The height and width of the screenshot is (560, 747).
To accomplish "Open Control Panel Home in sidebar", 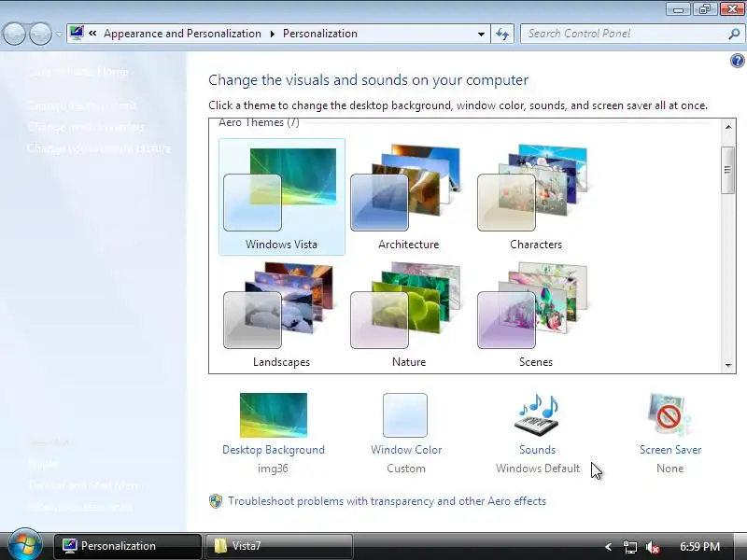I will pyautogui.click(x=78, y=72).
